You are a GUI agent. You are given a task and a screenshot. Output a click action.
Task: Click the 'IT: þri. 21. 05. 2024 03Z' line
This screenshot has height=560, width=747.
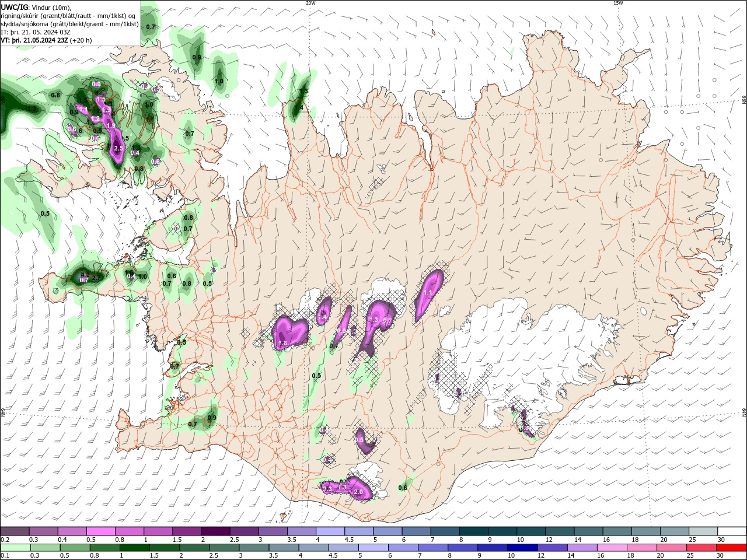(x=36, y=32)
